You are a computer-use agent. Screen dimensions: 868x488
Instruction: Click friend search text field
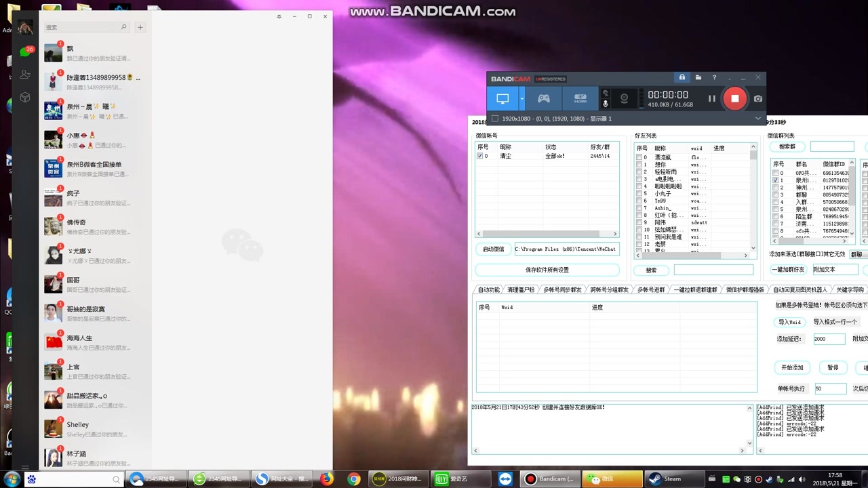[713, 270]
